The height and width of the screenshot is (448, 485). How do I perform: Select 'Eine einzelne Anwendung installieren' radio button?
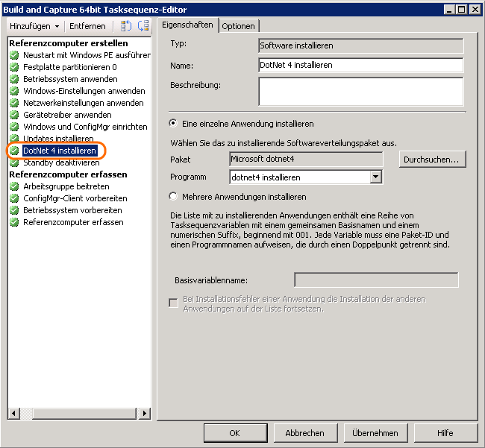(174, 124)
